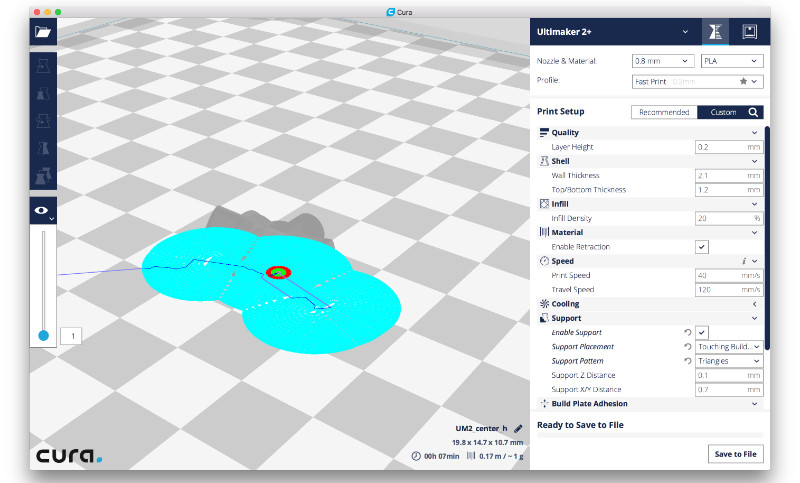Collapse the Quality section chevron
The image size is (800, 483).
click(x=755, y=133)
